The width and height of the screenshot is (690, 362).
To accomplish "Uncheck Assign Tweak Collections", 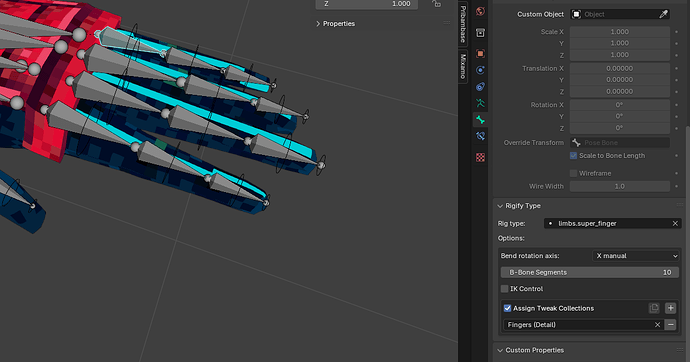I will coord(507,308).
